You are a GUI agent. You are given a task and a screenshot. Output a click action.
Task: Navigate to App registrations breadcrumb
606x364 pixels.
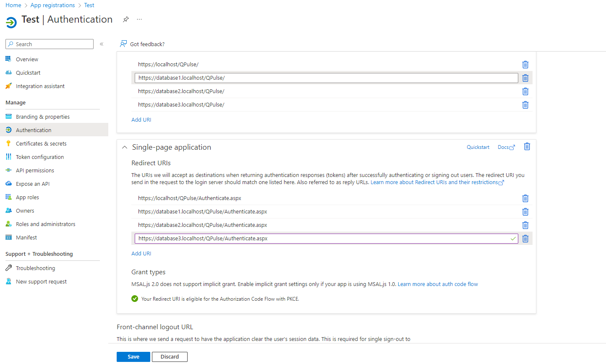tap(52, 5)
